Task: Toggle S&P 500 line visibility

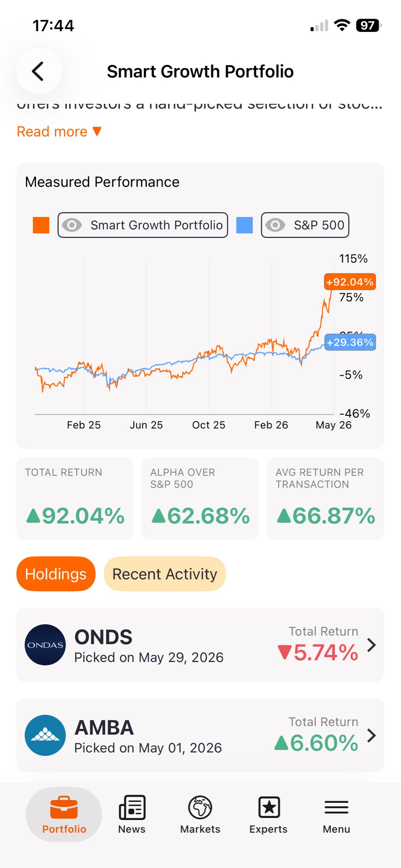Action: pos(305,225)
